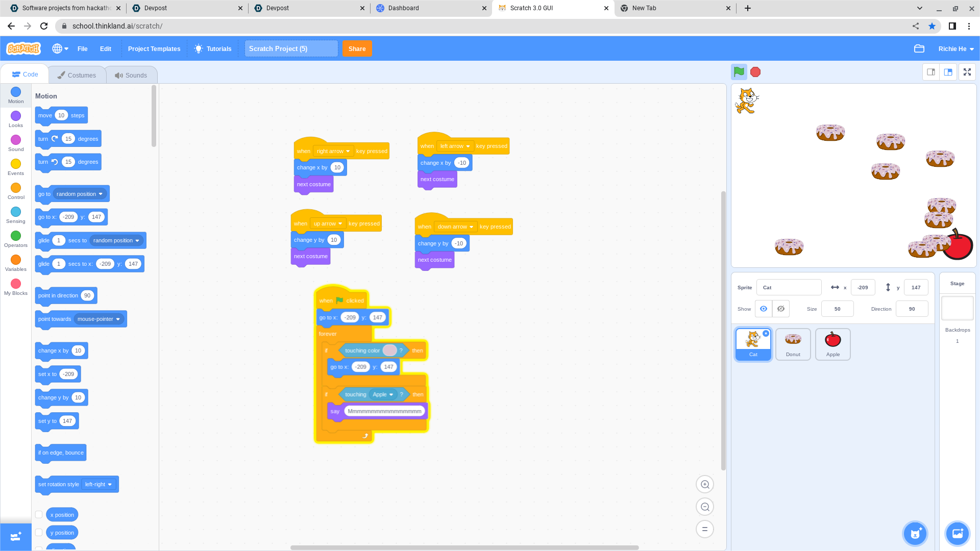The image size is (980, 551).
Task: Tick the y position checkbox
Action: (39, 532)
